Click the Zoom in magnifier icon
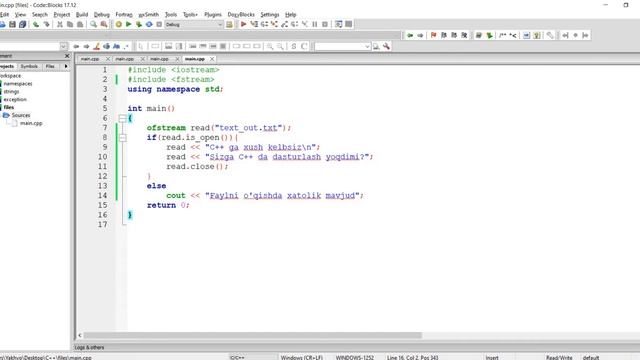This screenshot has width=640, height=360. (270, 47)
